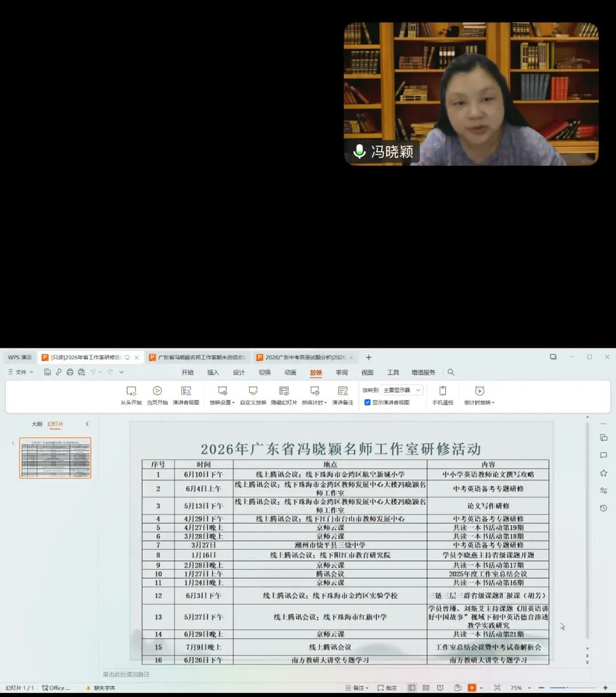Open 演讲备注 speaker notes

[x=343, y=395]
